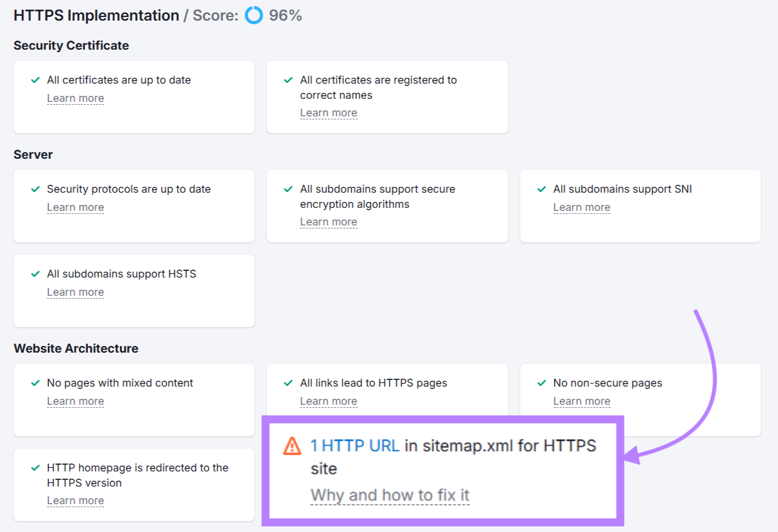The image size is (778, 532).
Task: Click the checkmark next to "All subdomains support SNI"
Action: (540, 189)
